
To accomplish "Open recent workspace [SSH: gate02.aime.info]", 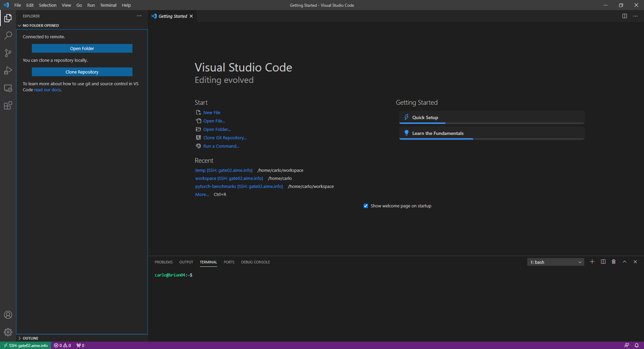I will (229, 179).
